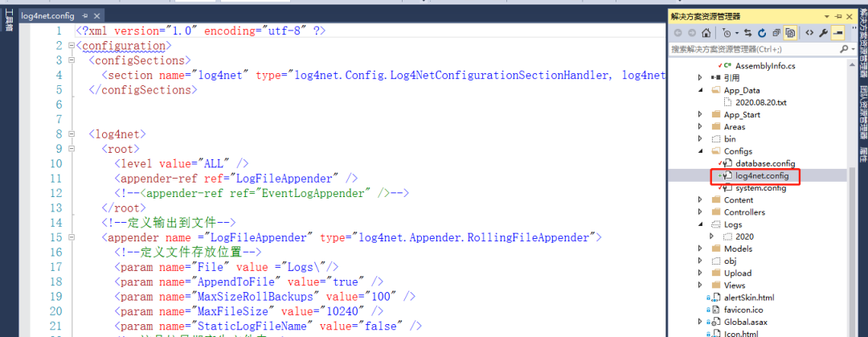Click the StaticLogFileName param line
The height and width of the screenshot is (337, 868).
pyautogui.click(x=268, y=326)
